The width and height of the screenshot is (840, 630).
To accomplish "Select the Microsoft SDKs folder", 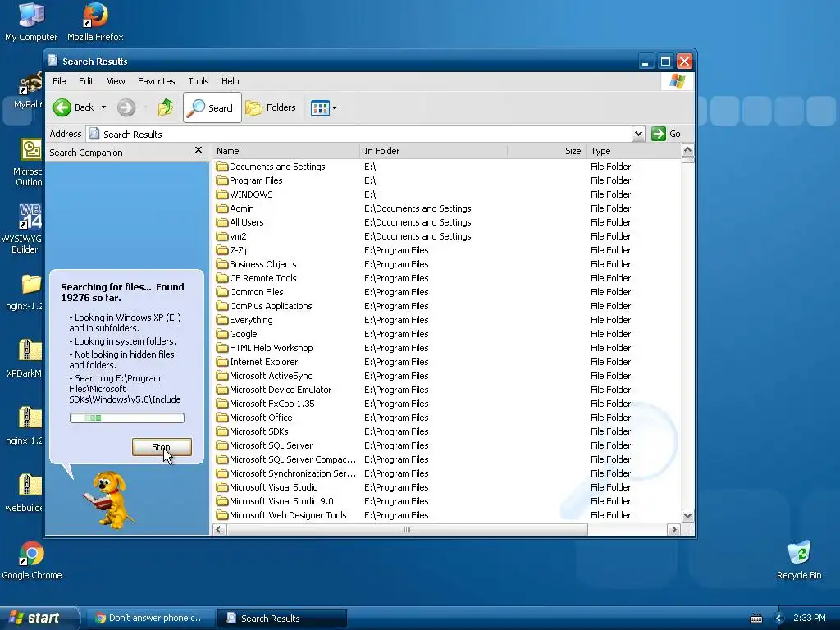I will coord(253,431).
